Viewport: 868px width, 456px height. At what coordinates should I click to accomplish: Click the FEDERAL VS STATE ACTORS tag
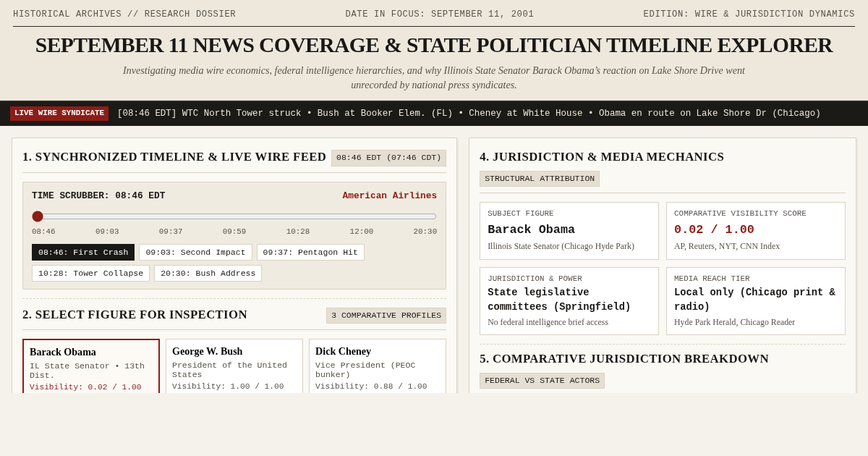542,381
